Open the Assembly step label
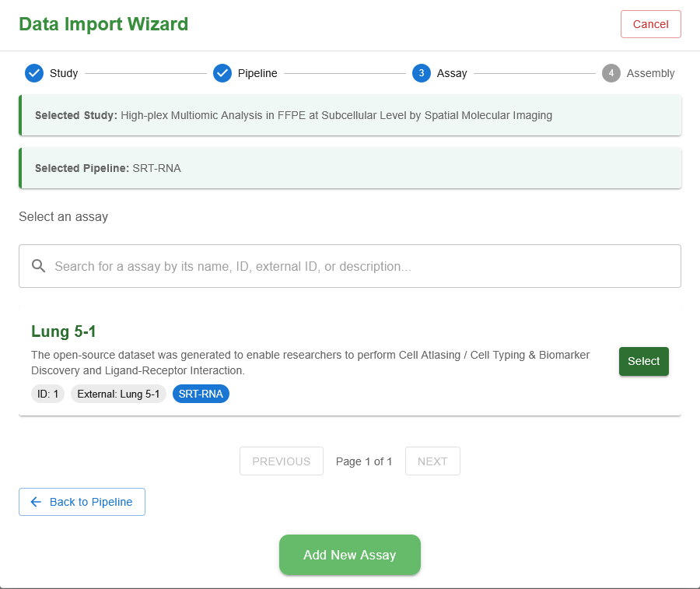 tap(650, 73)
